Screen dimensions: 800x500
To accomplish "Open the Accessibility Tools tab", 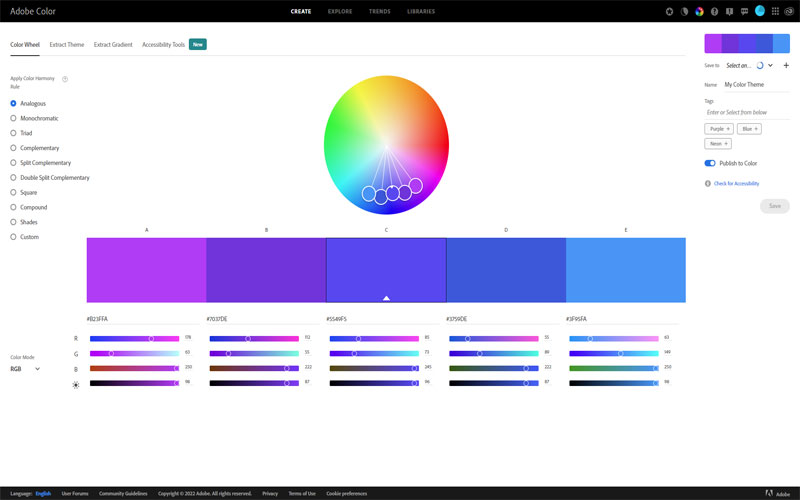I will point(163,45).
